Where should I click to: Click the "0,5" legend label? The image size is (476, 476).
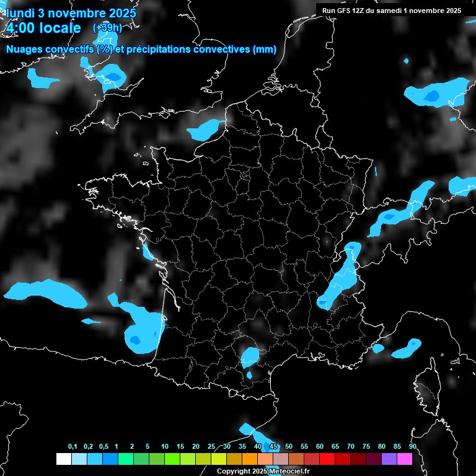pos(104,446)
